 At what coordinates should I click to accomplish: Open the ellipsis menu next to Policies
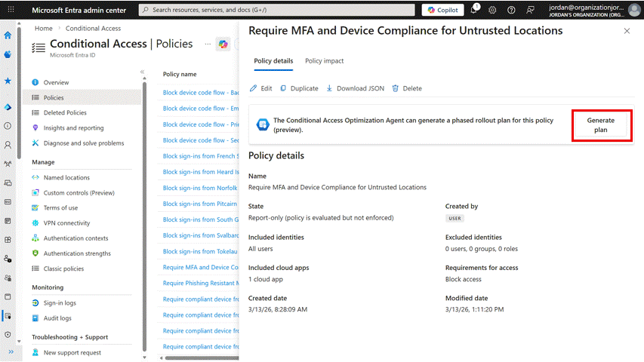[x=208, y=44]
